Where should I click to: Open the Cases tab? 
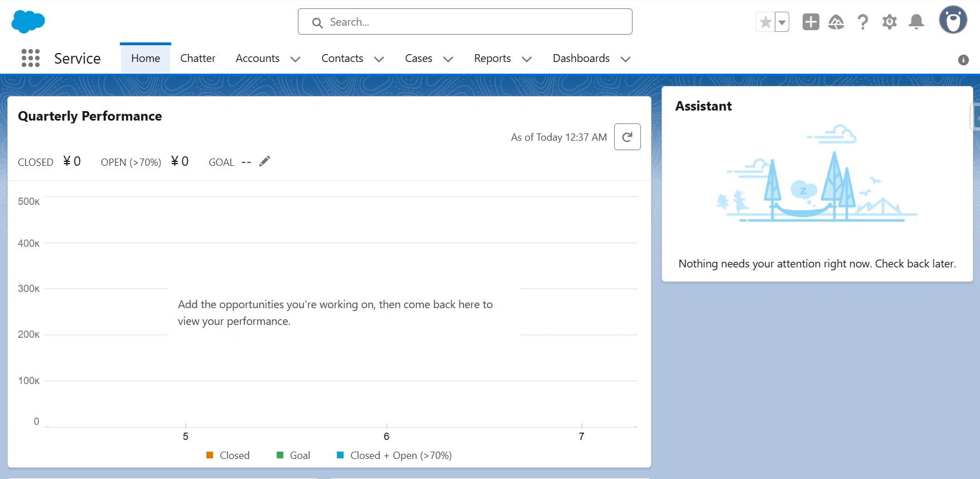419,58
